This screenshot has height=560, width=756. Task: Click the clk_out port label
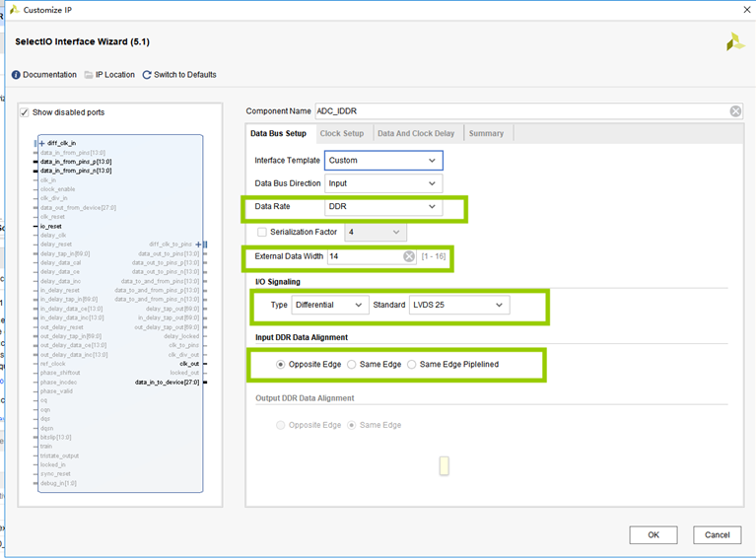click(189, 364)
